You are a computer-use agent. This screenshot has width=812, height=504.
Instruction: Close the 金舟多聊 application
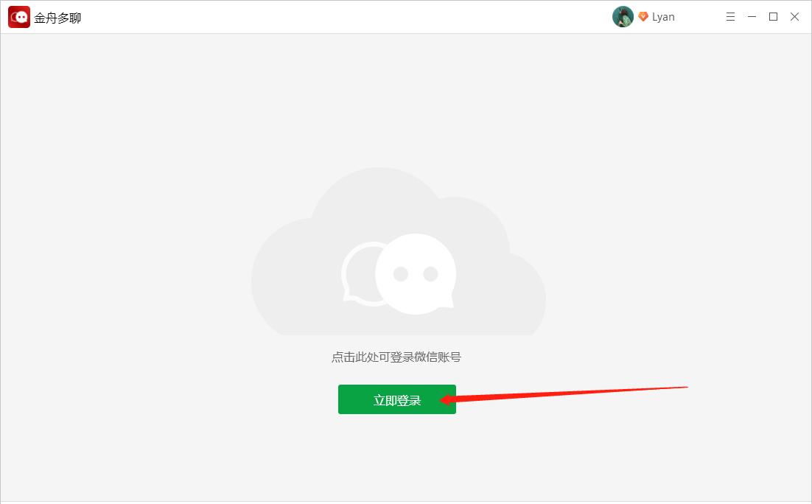click(794, 16)
